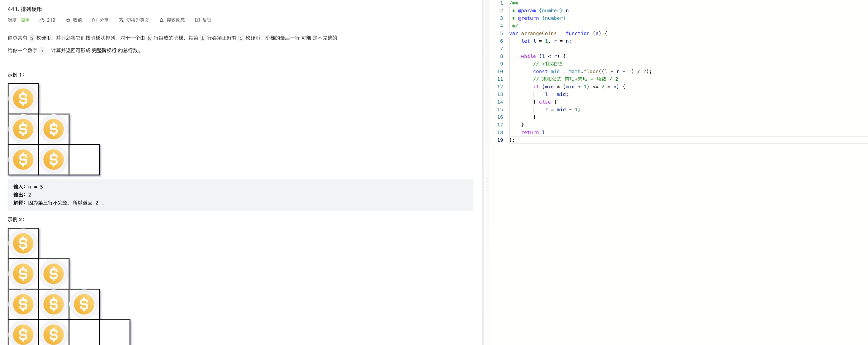This screenshot has height=345, width=868.
Task: Click the 简单 difficulty label
Action: click(25, 20)
